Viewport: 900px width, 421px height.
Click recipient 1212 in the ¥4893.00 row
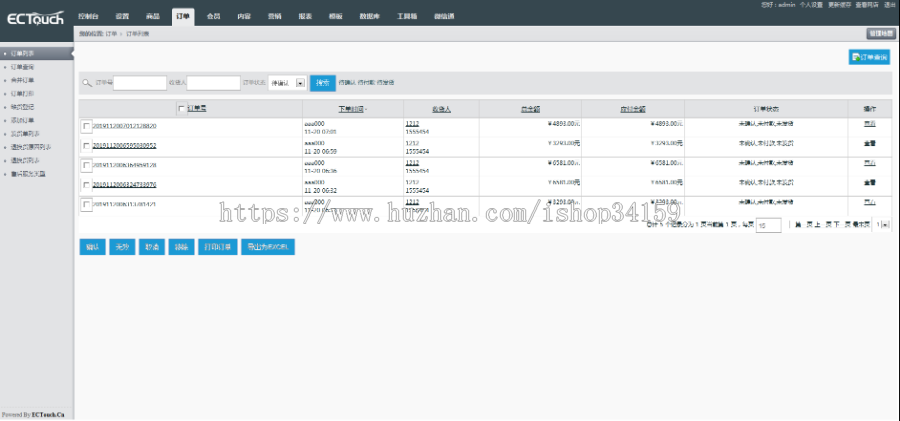pos(412,123)
